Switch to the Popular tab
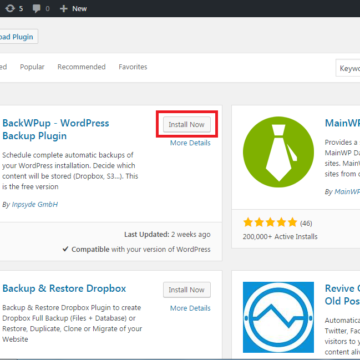Screen dimensions: 360x360 pos(32,67)
